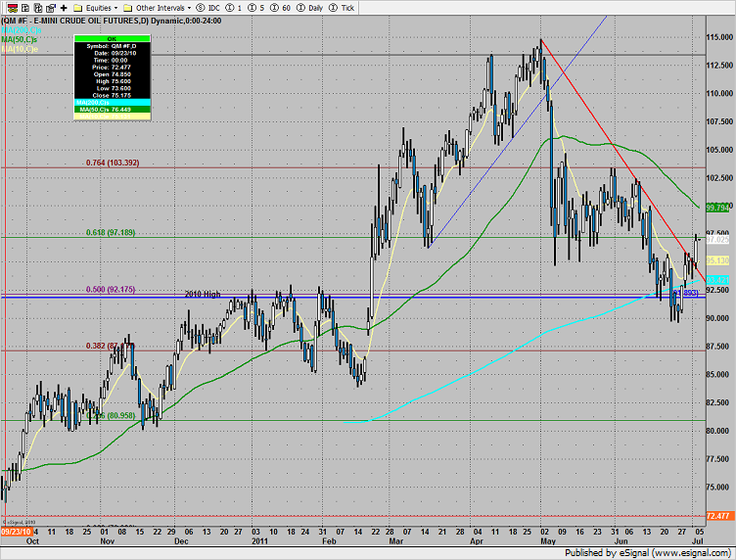
Task: Click the May month label on time axis
Action: [x=548, y=541]
